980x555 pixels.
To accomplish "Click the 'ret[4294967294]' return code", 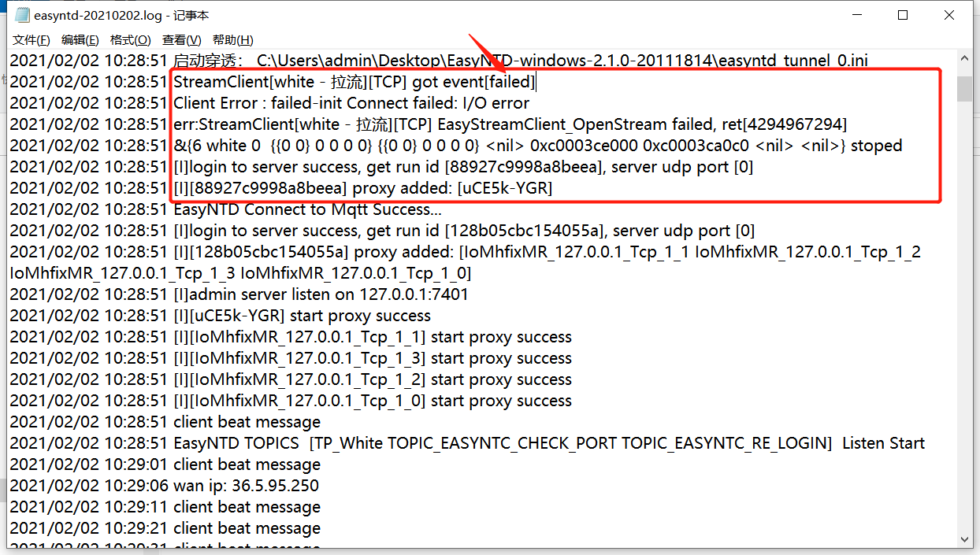I will [x=785, y=124].
